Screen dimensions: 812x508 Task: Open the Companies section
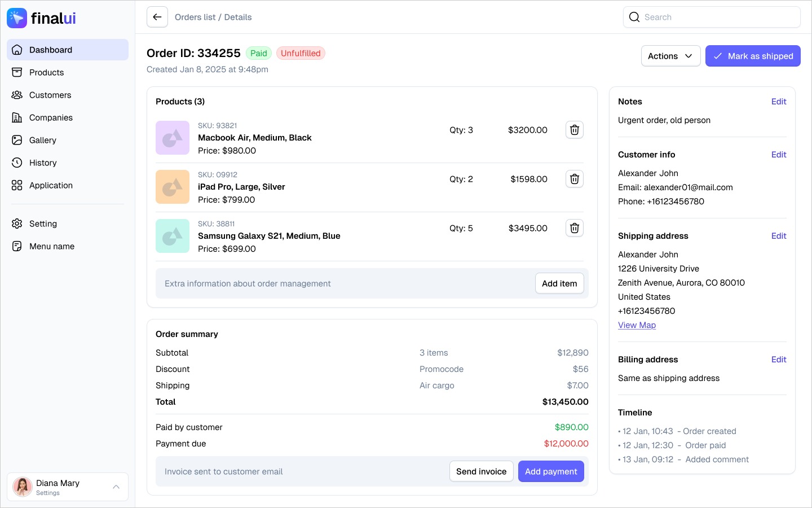[x=50, y=117]
